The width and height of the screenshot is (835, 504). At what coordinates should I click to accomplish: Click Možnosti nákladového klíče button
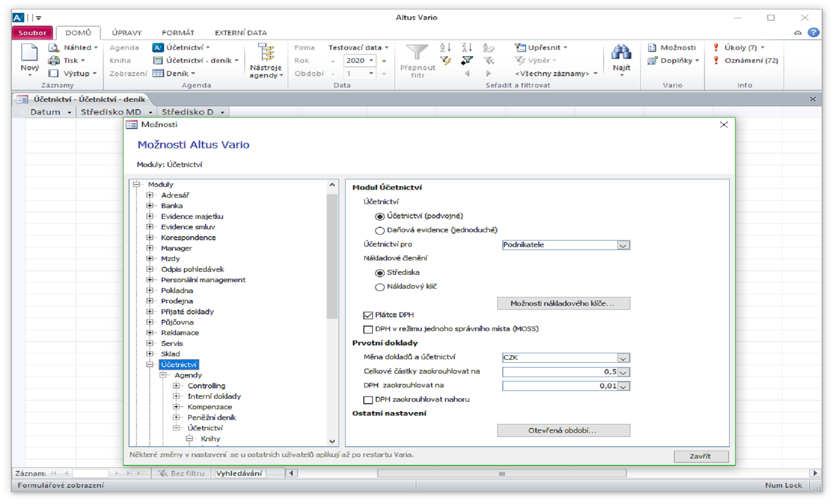[564, 303]
